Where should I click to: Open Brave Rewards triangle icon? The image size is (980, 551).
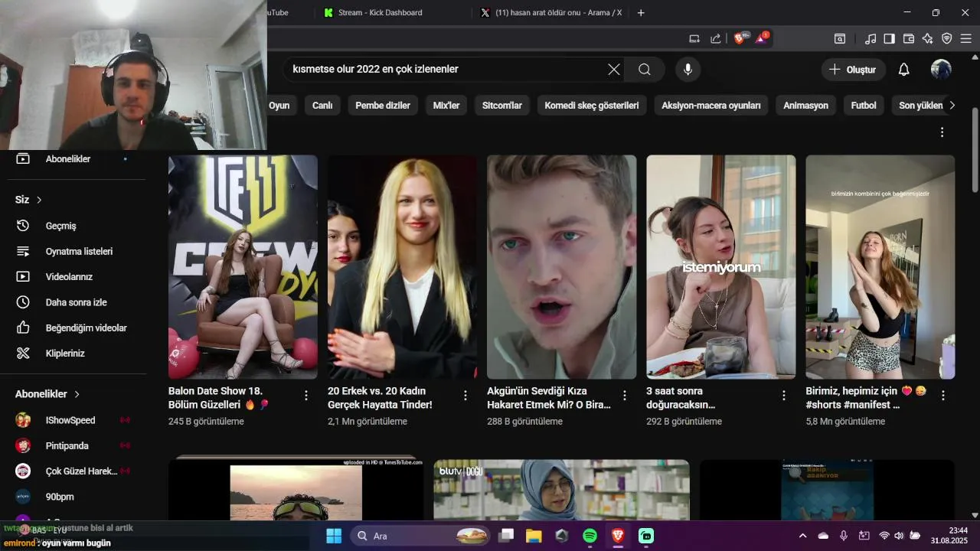pos(761,38)
